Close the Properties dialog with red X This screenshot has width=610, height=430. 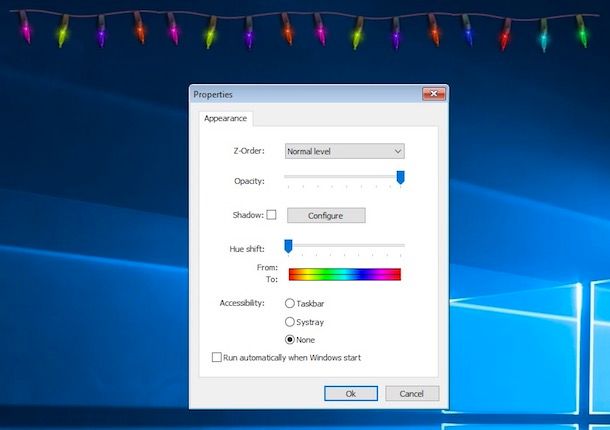coord(434,94)
